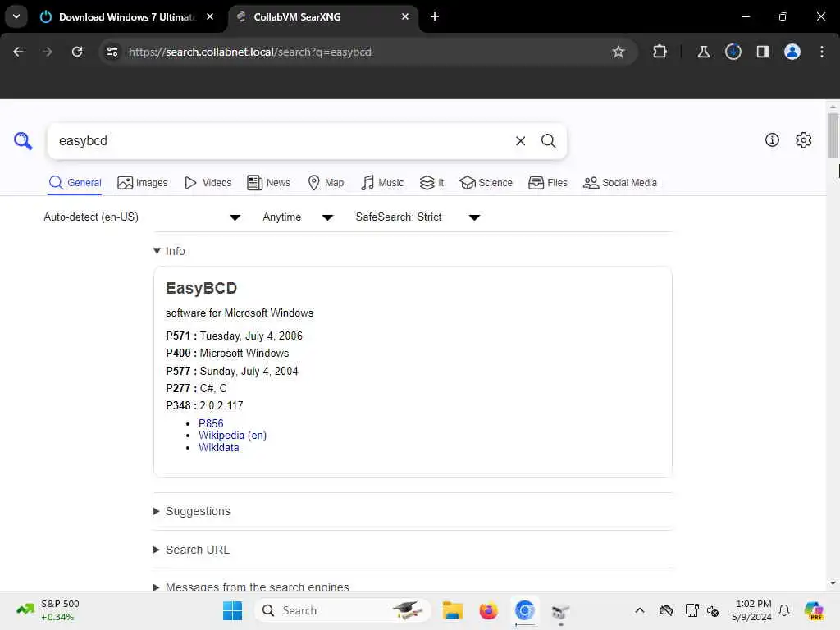
Task: Switch to Files search category
Action: pos(547,183)
